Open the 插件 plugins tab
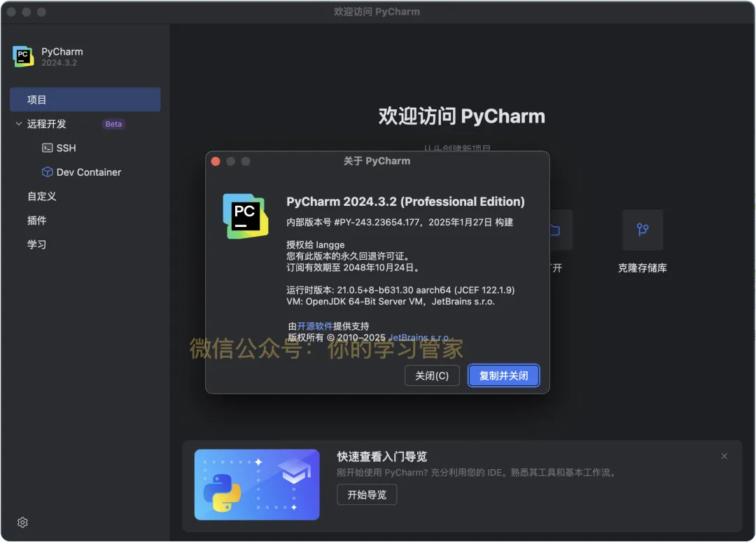The height and width of the screenshot is (542, 756). 36,221
